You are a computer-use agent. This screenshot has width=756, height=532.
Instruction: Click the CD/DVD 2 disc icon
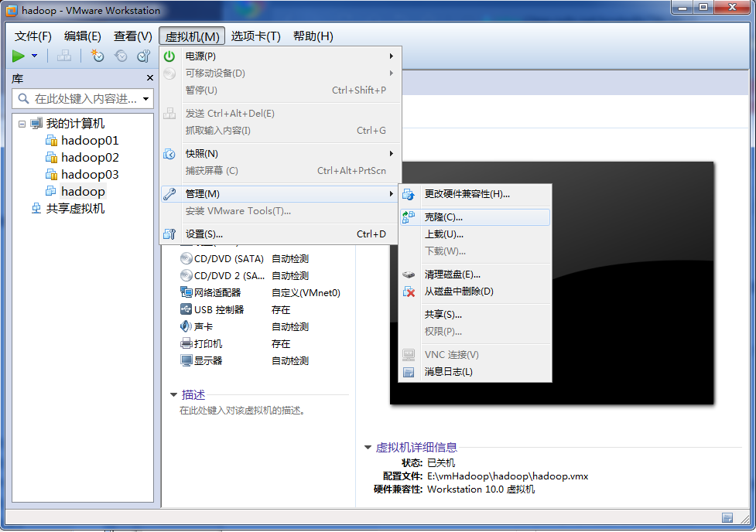(x=186, y=275)
